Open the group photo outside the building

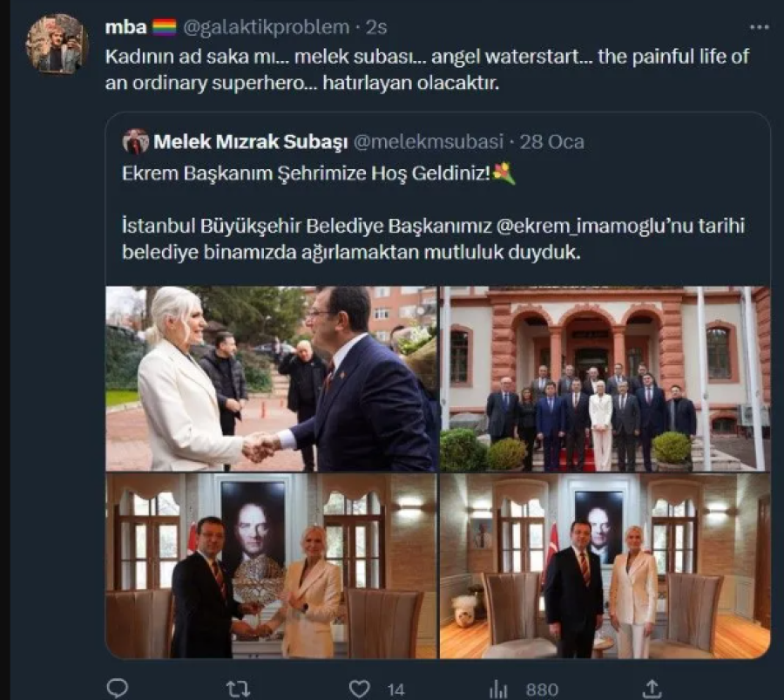[605, 378]
